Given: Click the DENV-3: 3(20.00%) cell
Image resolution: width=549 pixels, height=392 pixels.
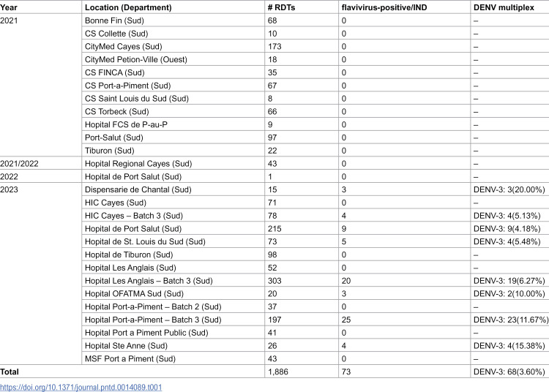Looking at the screenshot, I should tap(509, 189).
